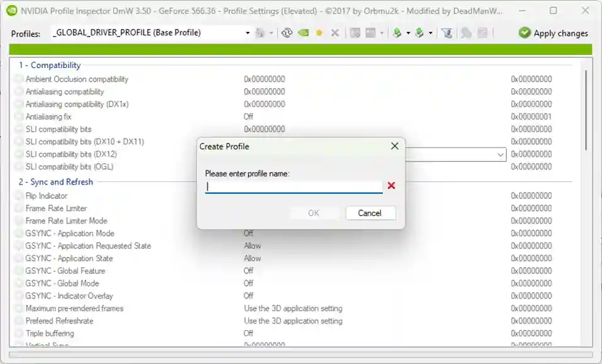The width and height of the screenshot is (602, 364).
Task: Close the Create Profile dialog with X
Action: 395,146
